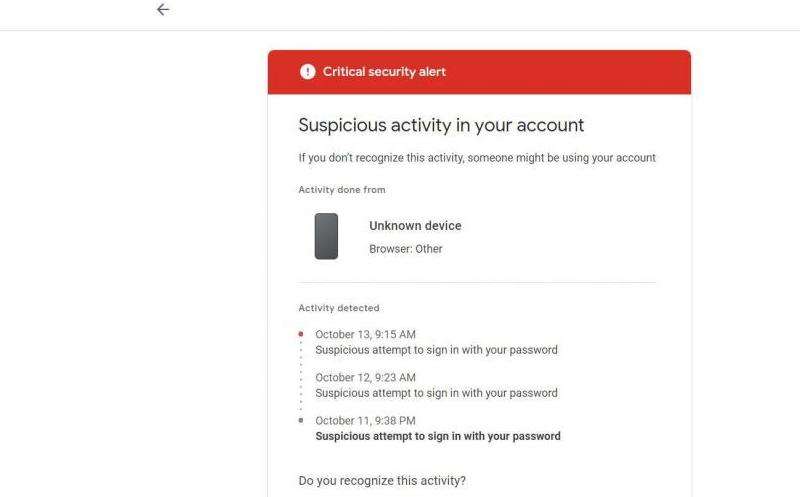Click the Do you recognize this activity question
Image resolution: width=800 pixels, height=497 pixels.
[382, 481]
